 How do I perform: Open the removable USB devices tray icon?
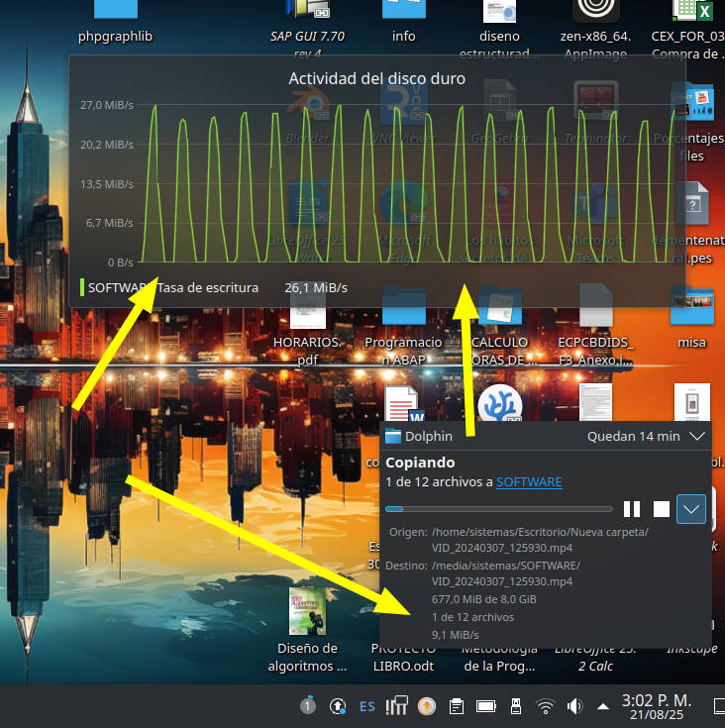point(516,706)
